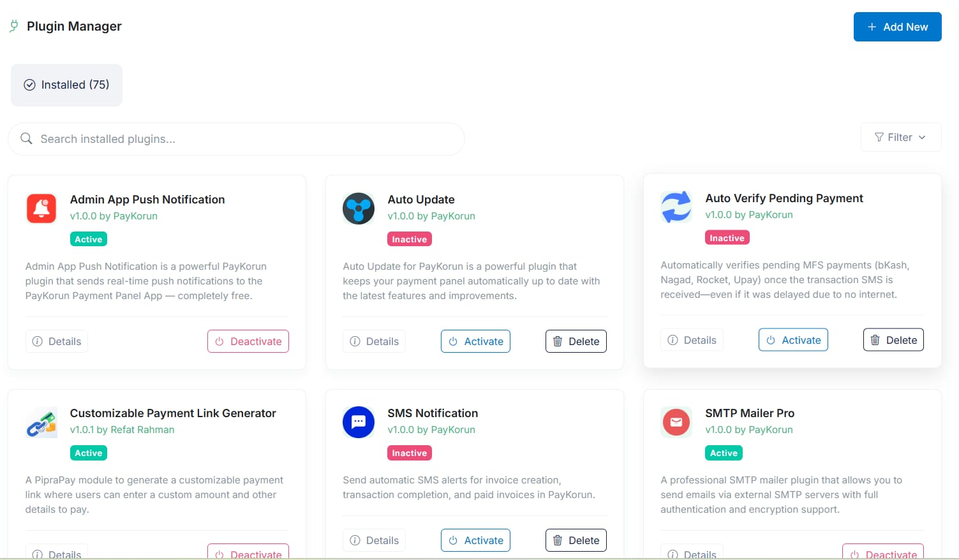Select the Installed (75) tab
Screen dimensions: 959x560
point(67,85)
